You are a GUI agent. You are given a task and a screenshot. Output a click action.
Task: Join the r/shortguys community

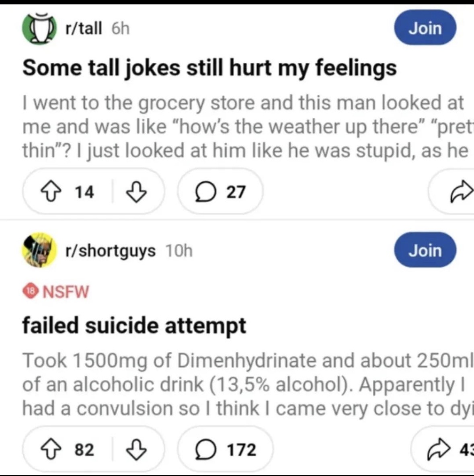point(425,250)
